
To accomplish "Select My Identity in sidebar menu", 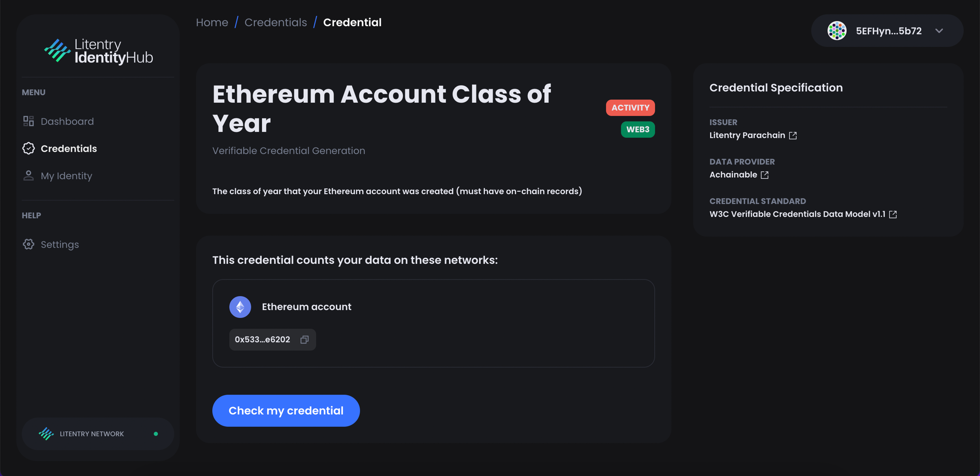I will tap(66, 176).
